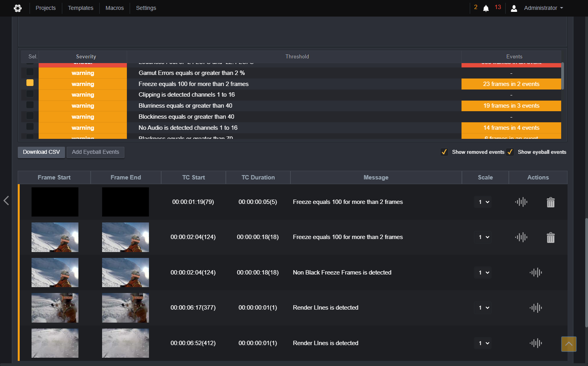Click Frame End thumbnail of the 00:00:06:52(412) event

tap(125, 343)
